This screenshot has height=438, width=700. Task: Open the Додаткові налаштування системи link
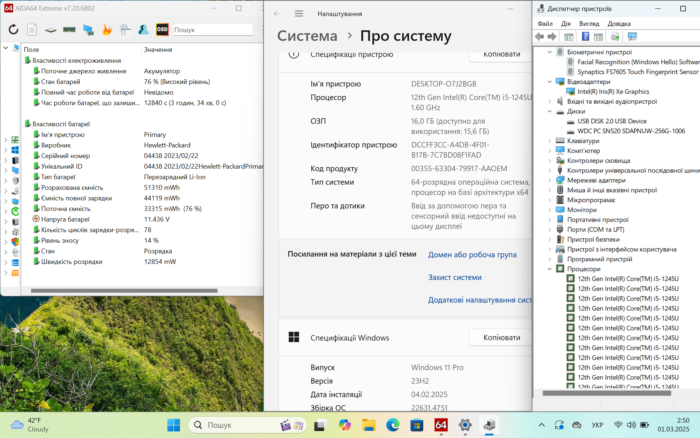point(479,300)
